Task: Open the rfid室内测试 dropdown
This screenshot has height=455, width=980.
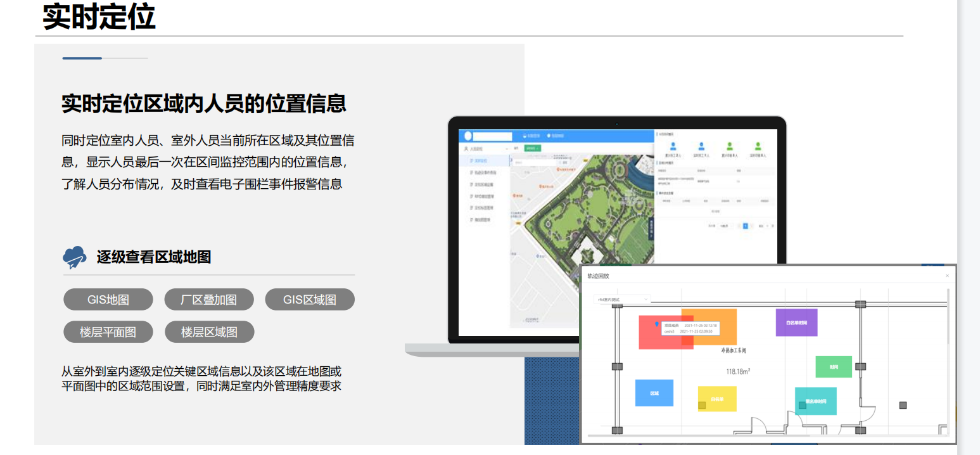Action: click(x=621, y=298)
